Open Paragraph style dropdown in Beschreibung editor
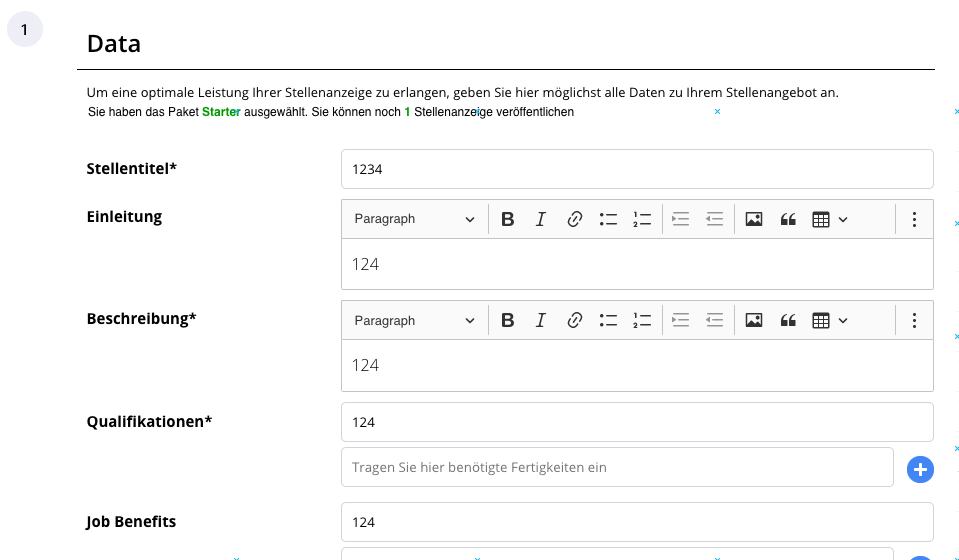This screenshot has height=560, width=959. [414, 320]
